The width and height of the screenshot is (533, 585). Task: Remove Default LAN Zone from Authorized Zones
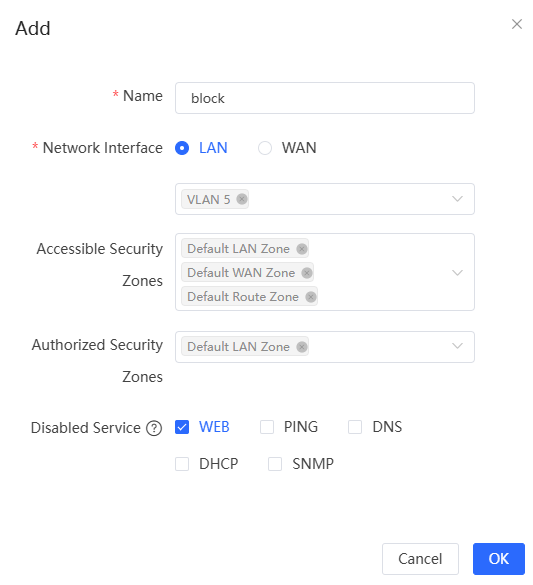point(302,347)
